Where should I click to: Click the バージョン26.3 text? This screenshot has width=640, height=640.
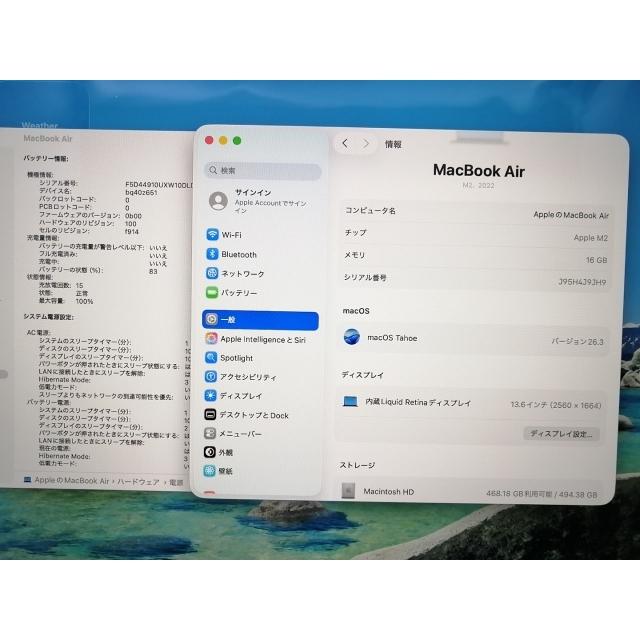pos(577,342)
